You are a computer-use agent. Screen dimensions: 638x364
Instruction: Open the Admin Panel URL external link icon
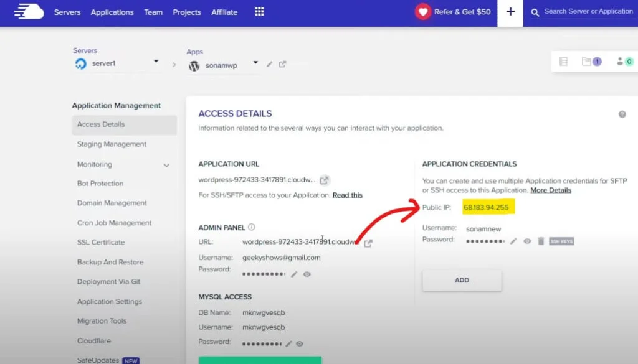point(368,243)
